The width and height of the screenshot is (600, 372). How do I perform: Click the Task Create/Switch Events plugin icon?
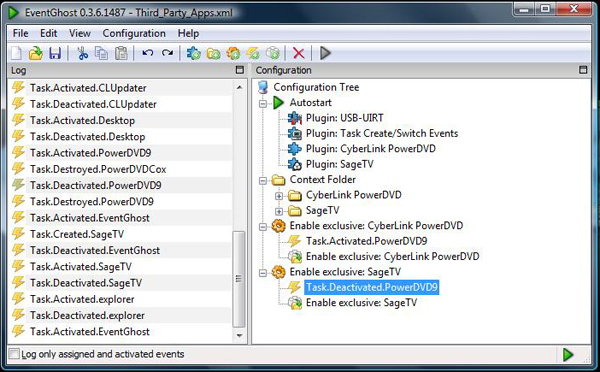coord(295,134)
